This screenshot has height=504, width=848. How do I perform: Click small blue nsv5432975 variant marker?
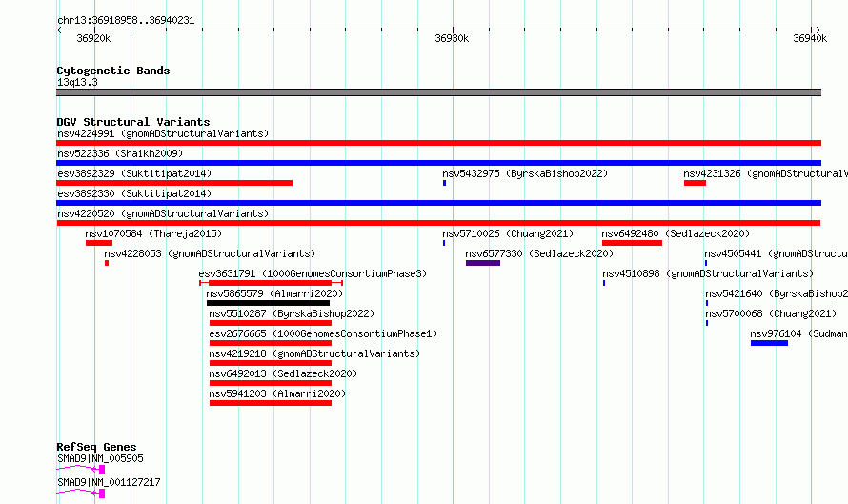click(x=445, y=183)
